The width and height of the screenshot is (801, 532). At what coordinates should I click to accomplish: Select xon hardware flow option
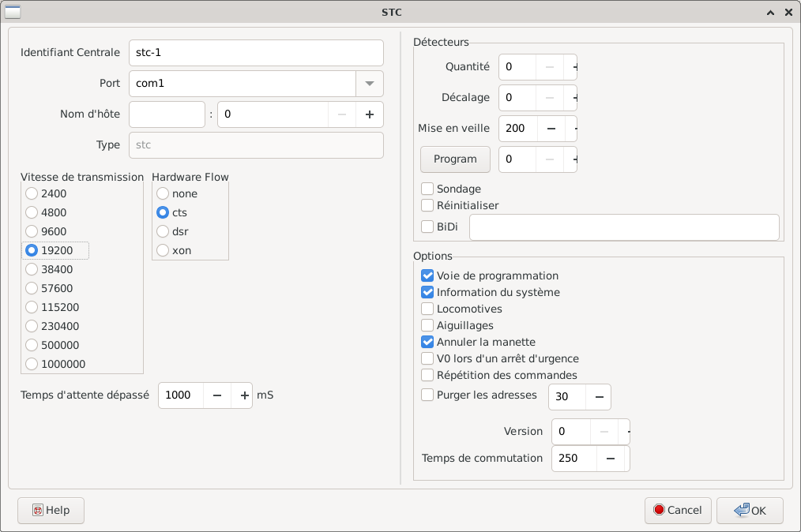(x=163, y=250)
